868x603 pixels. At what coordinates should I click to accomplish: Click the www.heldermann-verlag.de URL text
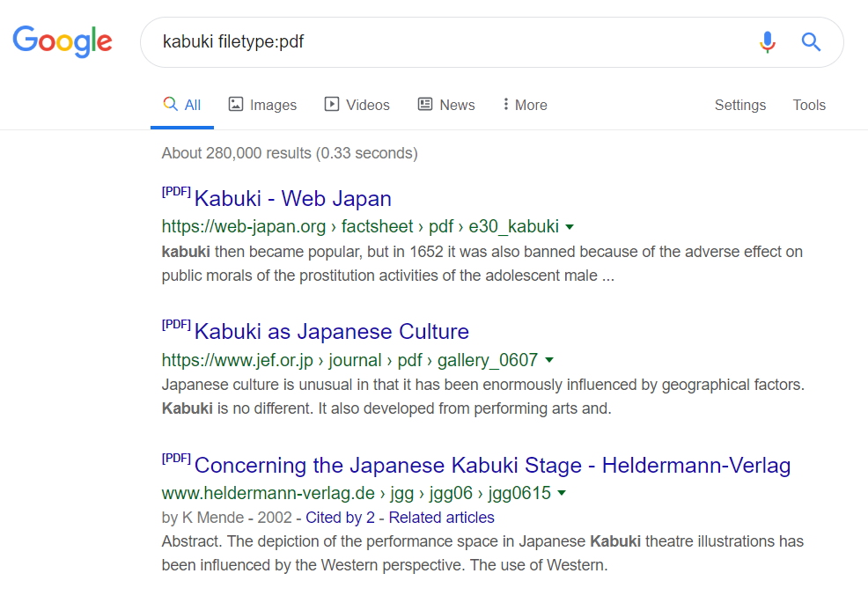tap(357, 493)
